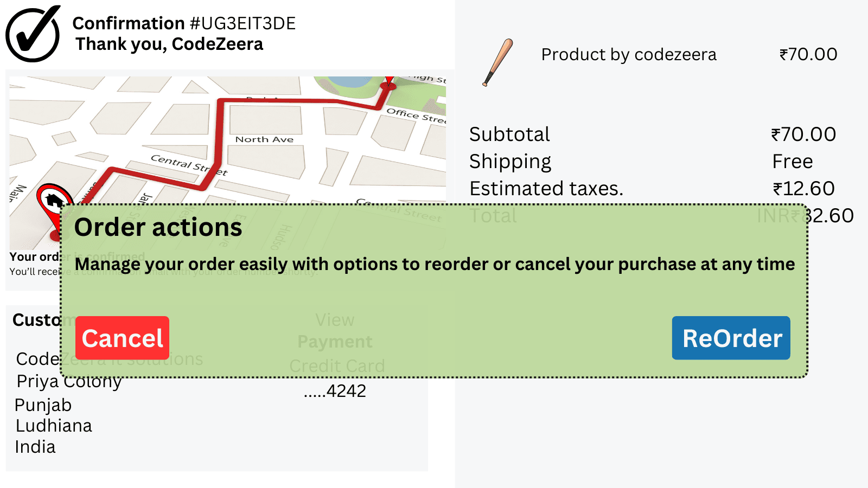The height and width of the screenshot is (488, 868).
Task: Click the Subtotal row
Action: tap(509, 134)
